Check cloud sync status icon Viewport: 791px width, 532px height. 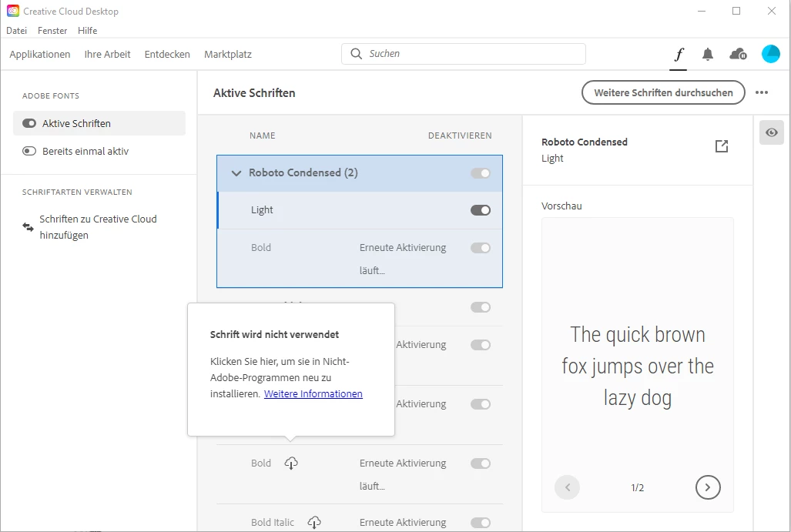738,54
